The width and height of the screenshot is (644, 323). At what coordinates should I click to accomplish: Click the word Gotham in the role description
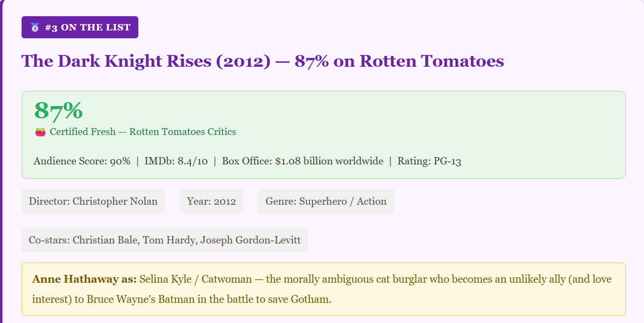click(310, 299)
